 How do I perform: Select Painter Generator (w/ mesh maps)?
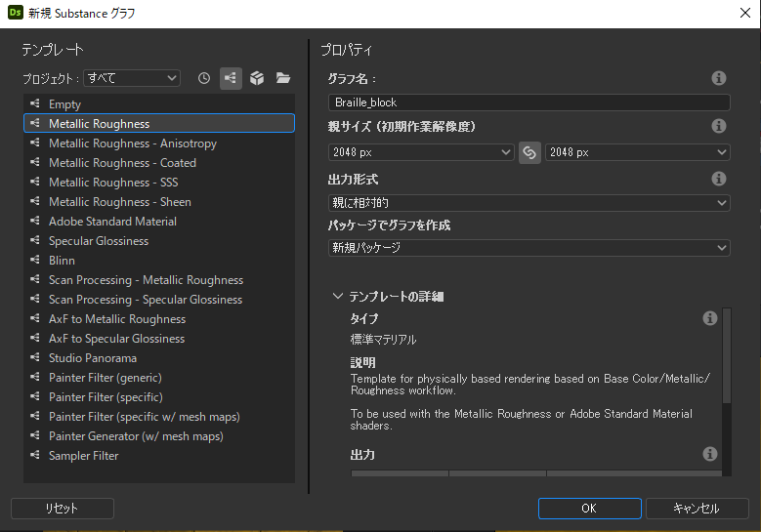[x=159, y=436]
